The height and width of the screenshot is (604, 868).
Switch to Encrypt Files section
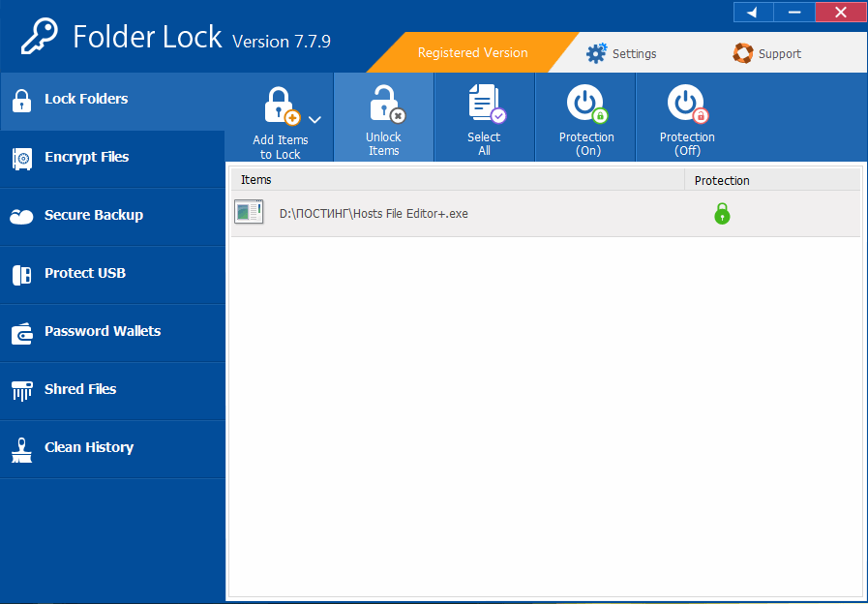(86, 157)
